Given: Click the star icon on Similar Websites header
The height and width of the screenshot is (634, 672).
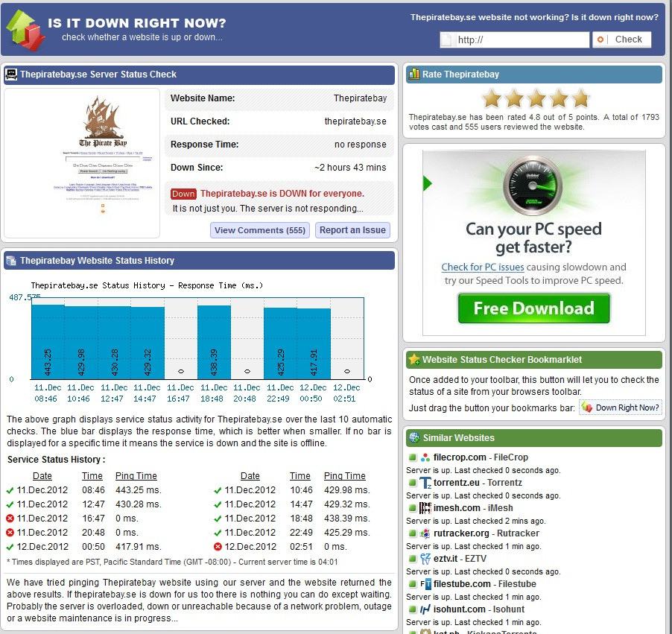Looking at the screenshot, I should click(414, 438).
